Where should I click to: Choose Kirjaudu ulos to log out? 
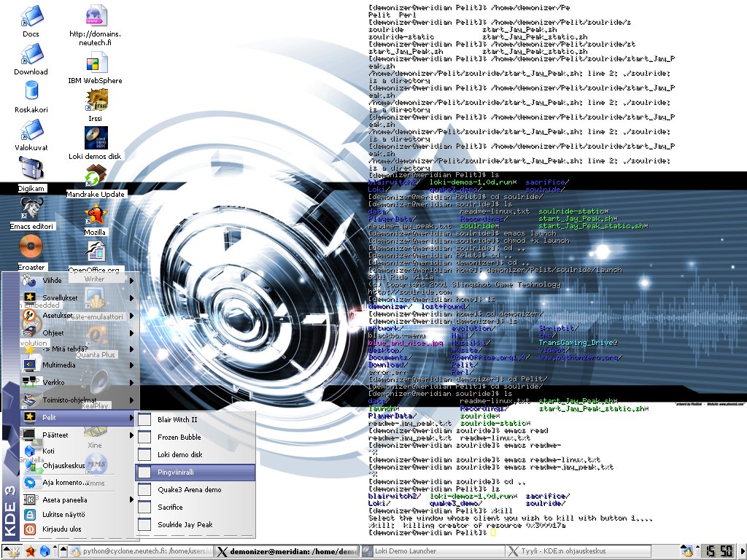pyautogui.click(x=77, y=529)
